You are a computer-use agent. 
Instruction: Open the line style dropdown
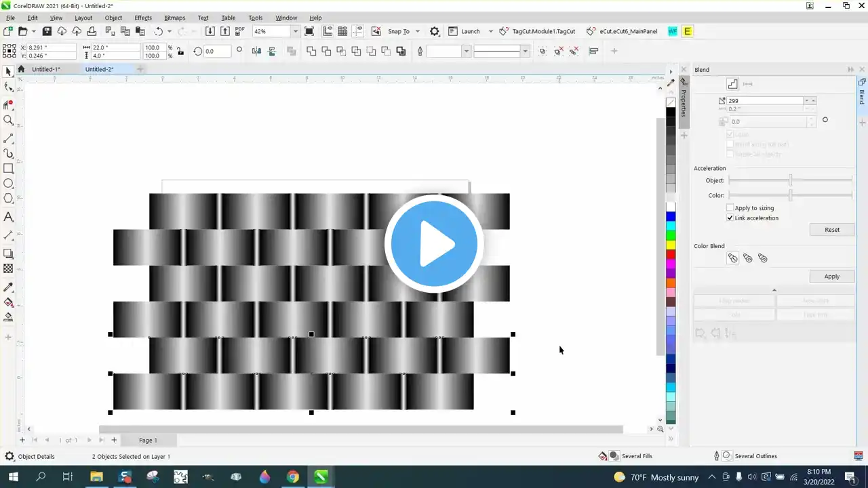[525, 51]
